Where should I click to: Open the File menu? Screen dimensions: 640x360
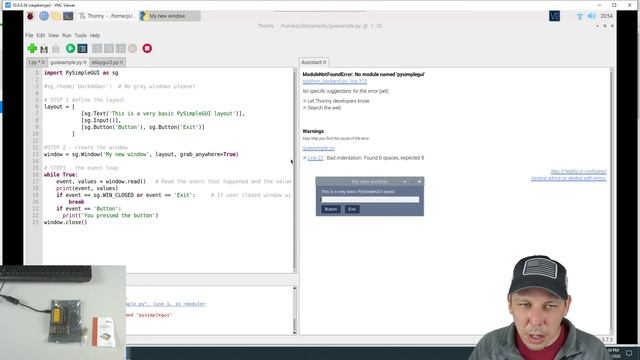click(29, 36)
